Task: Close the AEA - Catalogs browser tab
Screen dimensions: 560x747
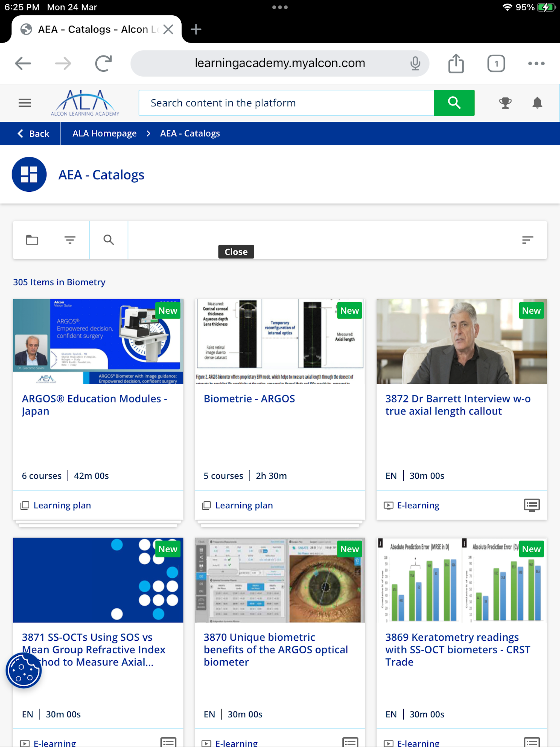Action: click(x=168, y=29)
